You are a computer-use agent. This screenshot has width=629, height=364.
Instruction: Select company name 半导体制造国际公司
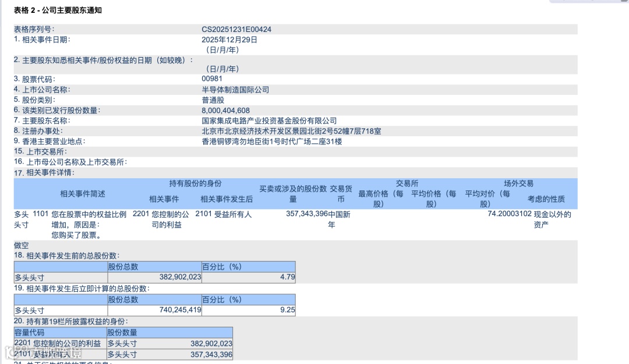coord(235,90)
